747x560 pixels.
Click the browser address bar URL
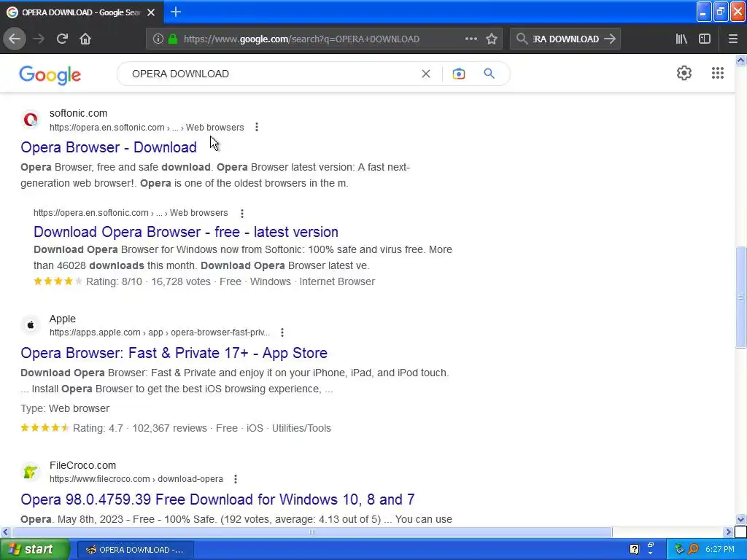(x=301, y=39)
